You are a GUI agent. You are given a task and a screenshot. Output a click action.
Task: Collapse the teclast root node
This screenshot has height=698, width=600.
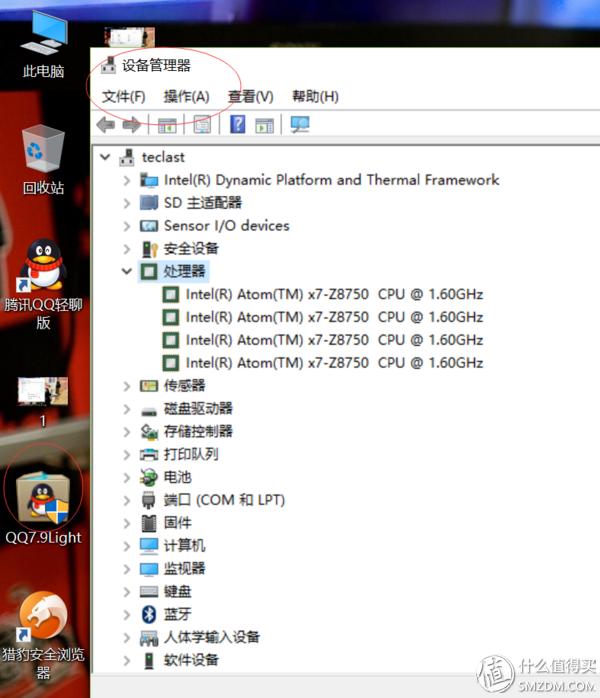tap(105, 157)
